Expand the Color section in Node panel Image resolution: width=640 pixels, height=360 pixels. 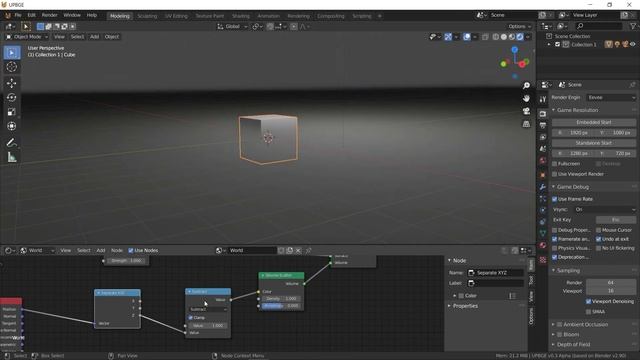(455, 296)
